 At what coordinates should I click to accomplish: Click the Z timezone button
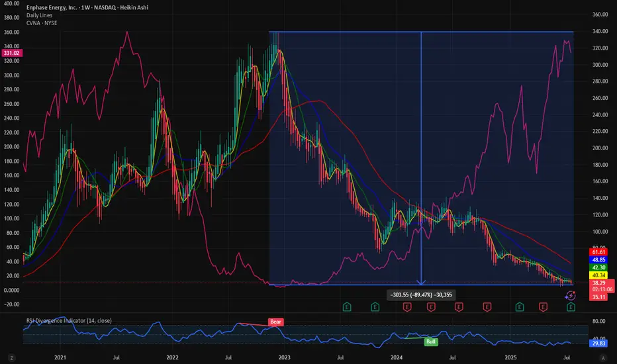[x=11, y=357]
